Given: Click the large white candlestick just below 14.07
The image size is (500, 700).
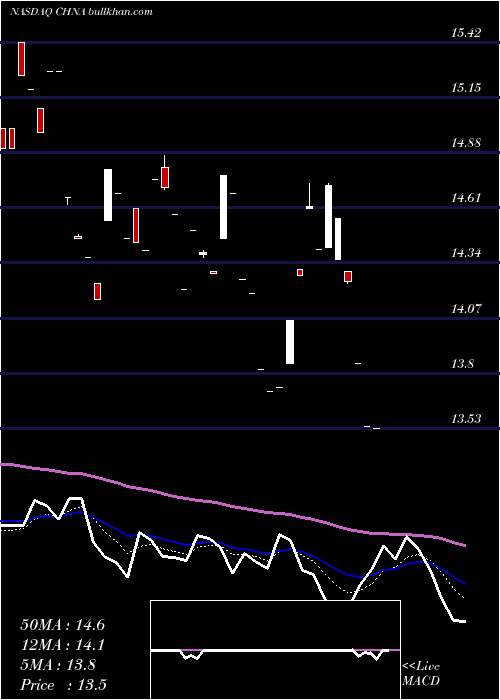Looking at the screenshot, I should (x=290, y=342).
